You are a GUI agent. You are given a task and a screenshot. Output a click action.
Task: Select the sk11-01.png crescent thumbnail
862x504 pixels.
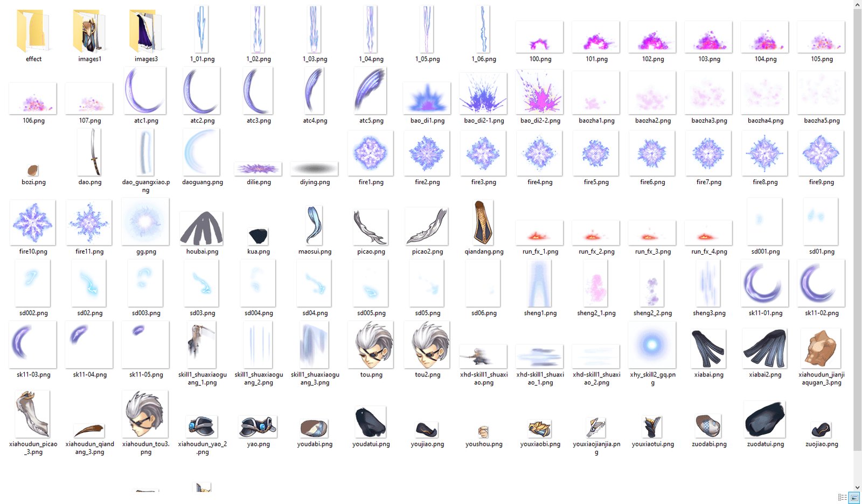[x=765, y=283]
